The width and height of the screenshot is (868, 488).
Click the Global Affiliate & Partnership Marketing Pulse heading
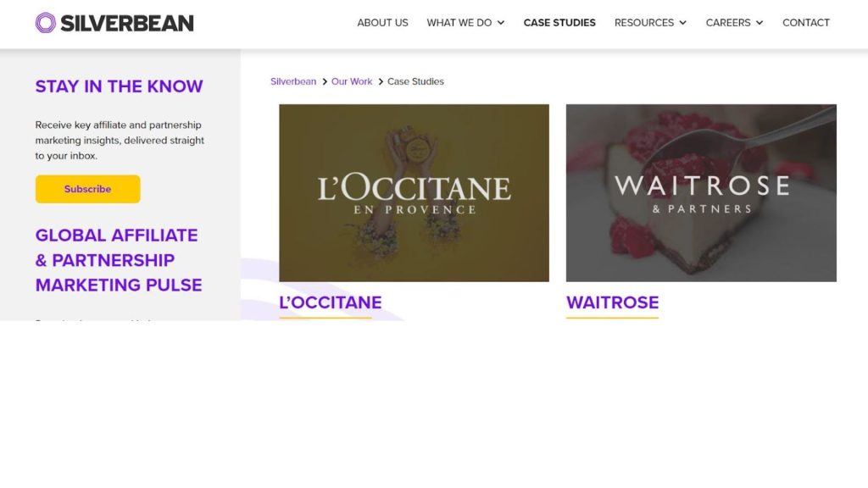click(x=119, y=260)
